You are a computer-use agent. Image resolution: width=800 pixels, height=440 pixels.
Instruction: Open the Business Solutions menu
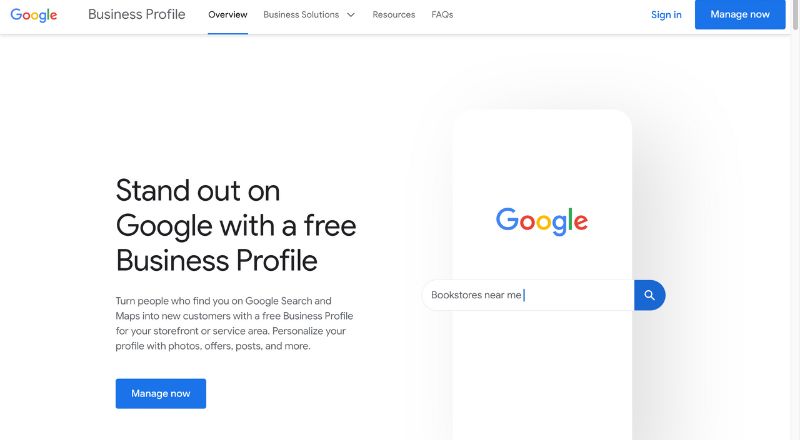[301, 15]
